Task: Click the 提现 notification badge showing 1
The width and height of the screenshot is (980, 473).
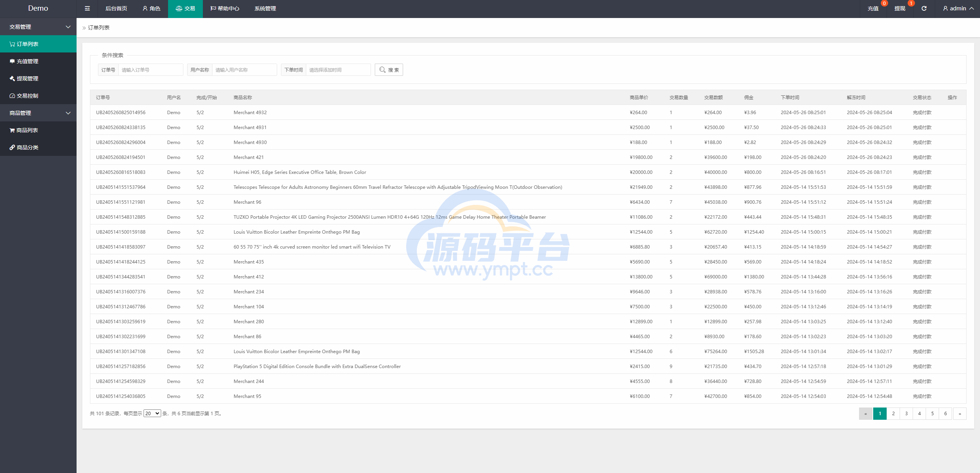Action: 911,3
